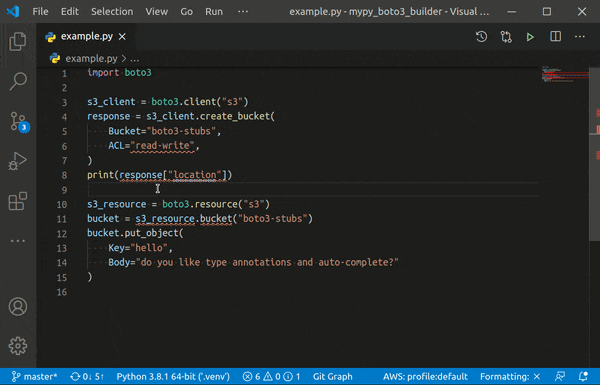Open the Run menu
The height and width of the screenshot is (385, 600).
(x=214, y=11)
